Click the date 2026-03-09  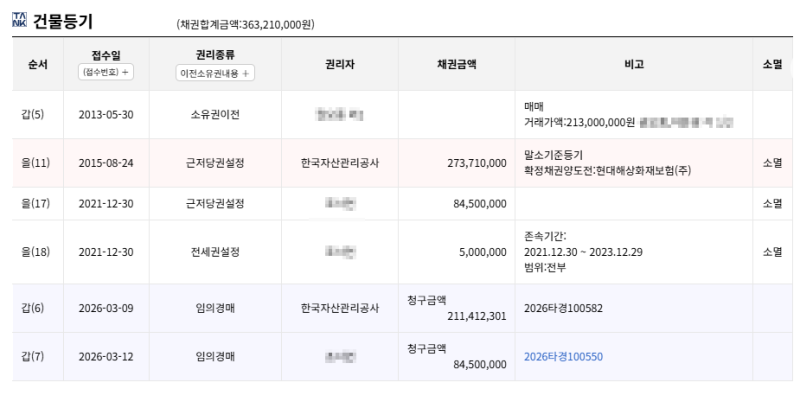106,309
